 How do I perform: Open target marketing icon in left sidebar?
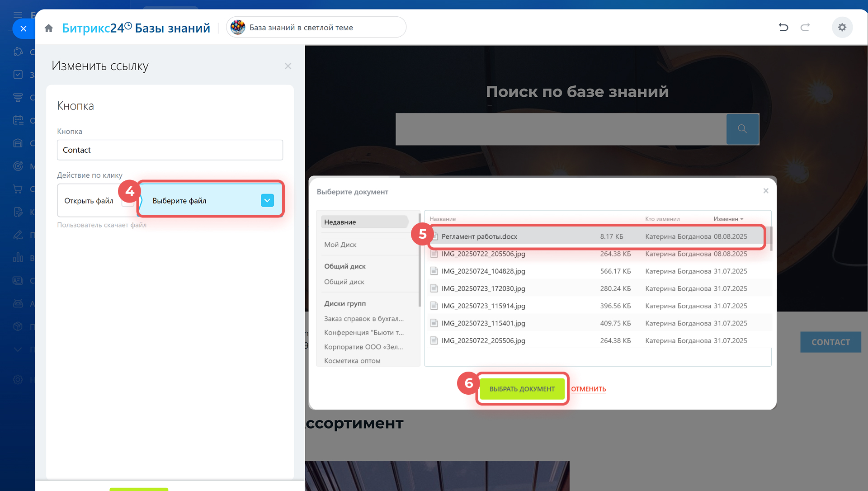click(18, 166)
